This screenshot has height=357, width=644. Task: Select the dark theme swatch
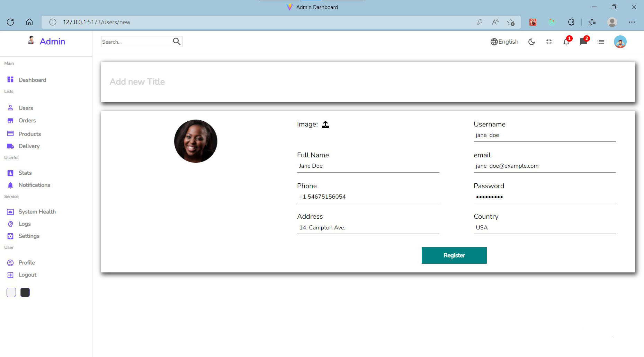click(x=25, y=292)
